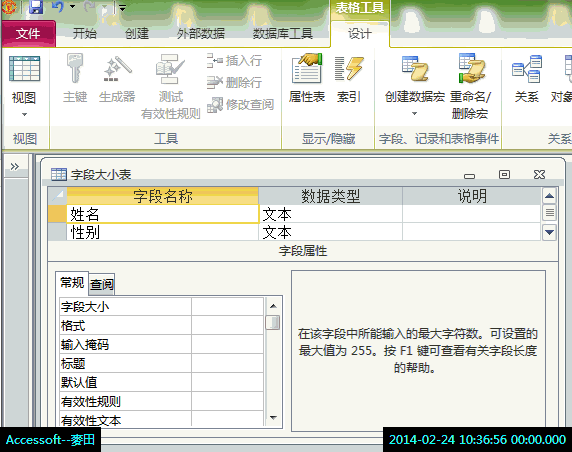Select the 常规 properties tab
This screenshot has width=572, height=452.
72,283
